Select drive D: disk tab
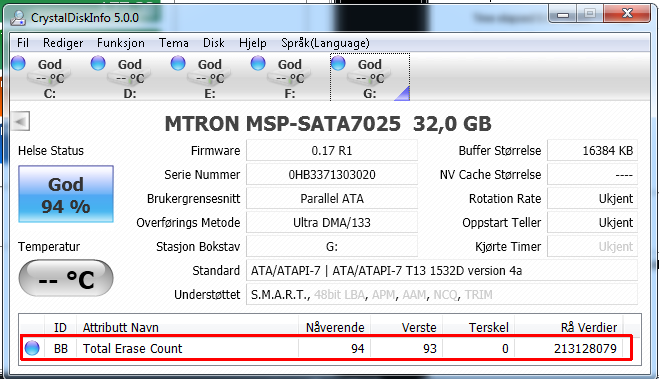Viewport: 659px width, 379px height. point(130,78)
